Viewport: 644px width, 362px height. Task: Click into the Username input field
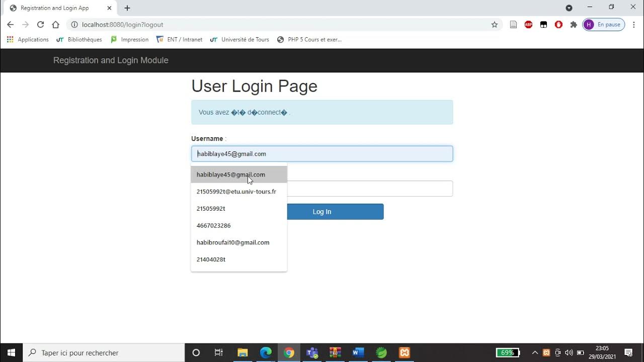click(322, 154)
